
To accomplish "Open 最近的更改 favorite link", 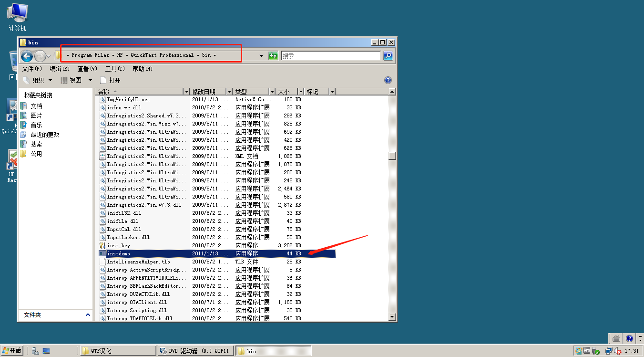I will tap(40, 135).
